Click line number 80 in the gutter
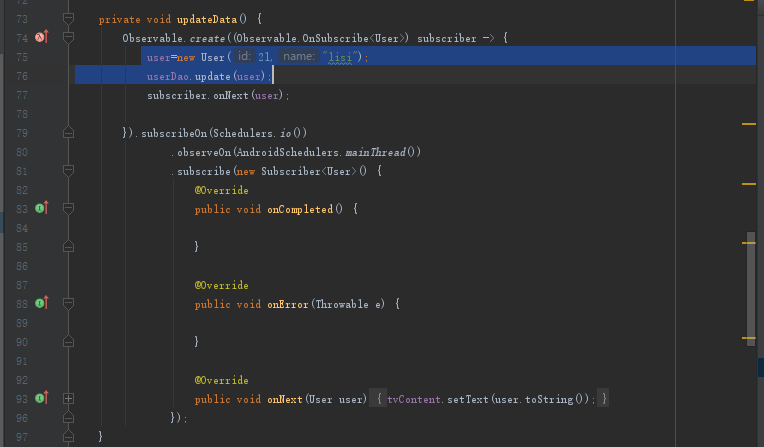The image size is (764, 447). click(22, 152)
